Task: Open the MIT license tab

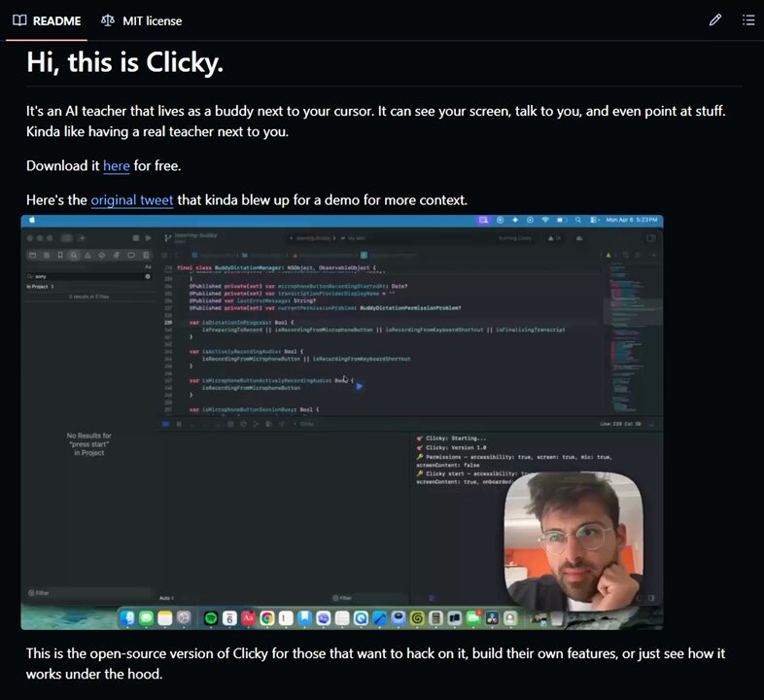Action: 141,21
